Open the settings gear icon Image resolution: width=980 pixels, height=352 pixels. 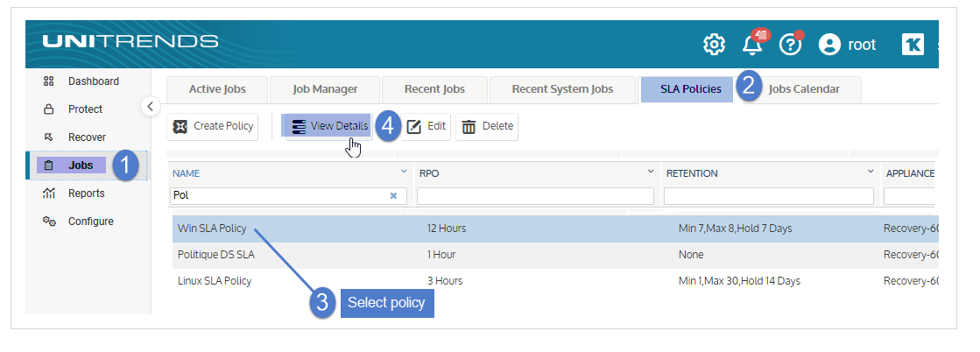coord(714,45)
